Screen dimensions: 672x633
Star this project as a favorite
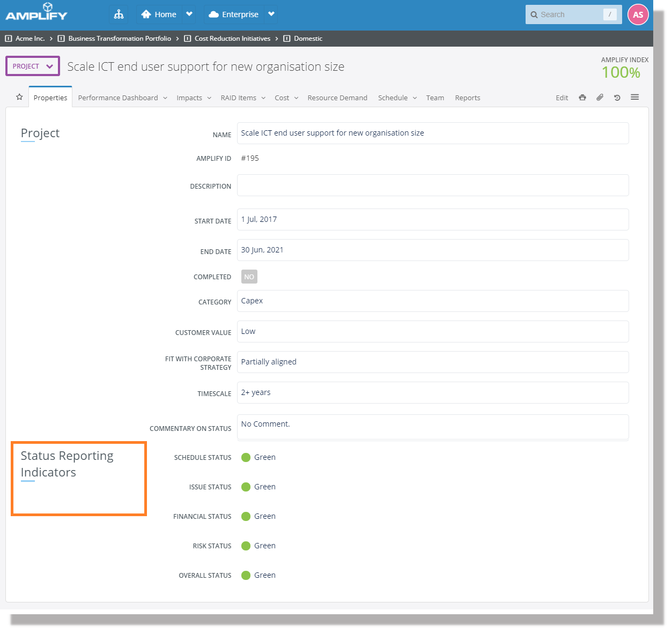coord(19,97)
